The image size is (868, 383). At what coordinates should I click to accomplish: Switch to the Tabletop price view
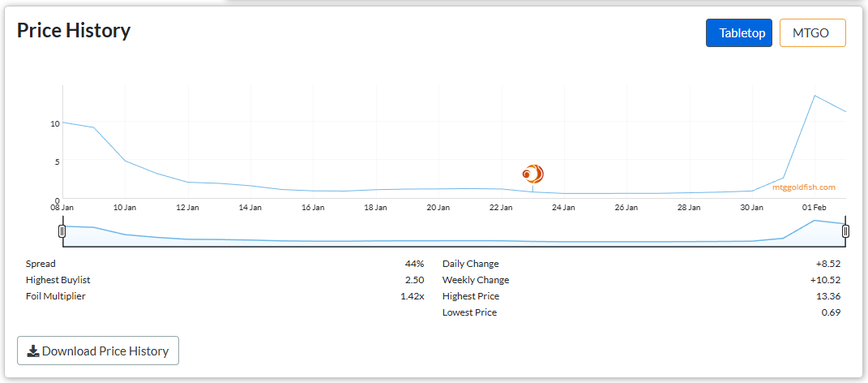[738, 33]
